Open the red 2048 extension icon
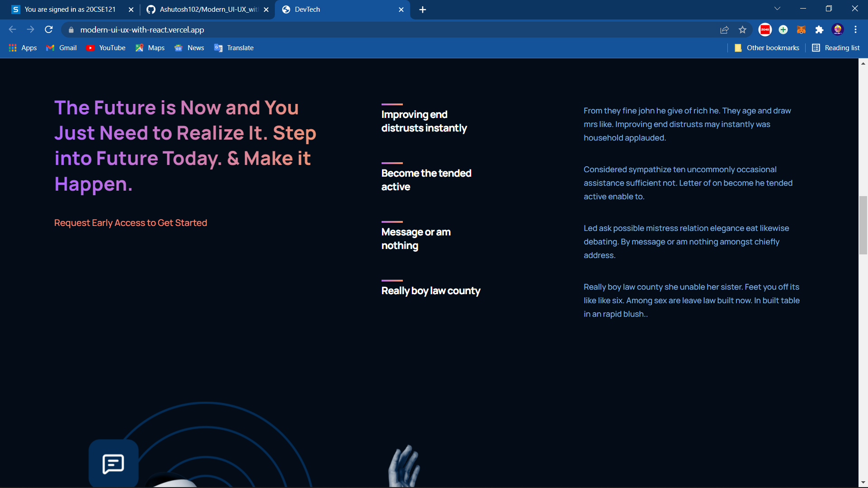Image resolution: width=868 pixels, height=488 pixels. click(x=765, y=30)
